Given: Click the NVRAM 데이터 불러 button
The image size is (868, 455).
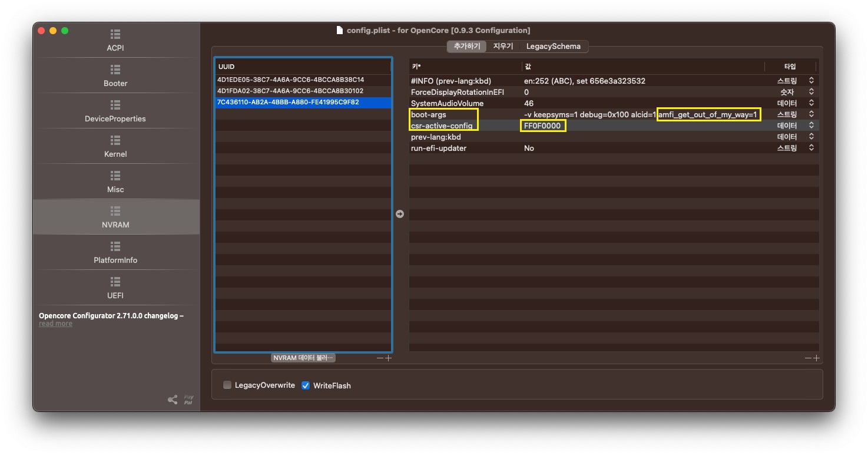Looking at the screenshot, I should coord(303,358).
